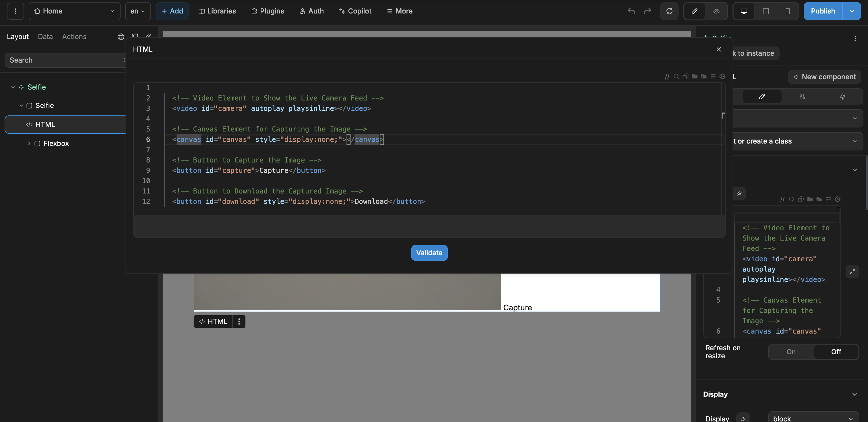
Task: Click the Validate button
Action: tap(429, 252)
